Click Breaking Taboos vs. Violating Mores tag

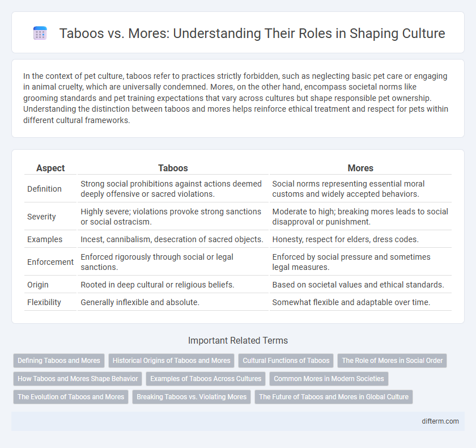click(192, 397)
